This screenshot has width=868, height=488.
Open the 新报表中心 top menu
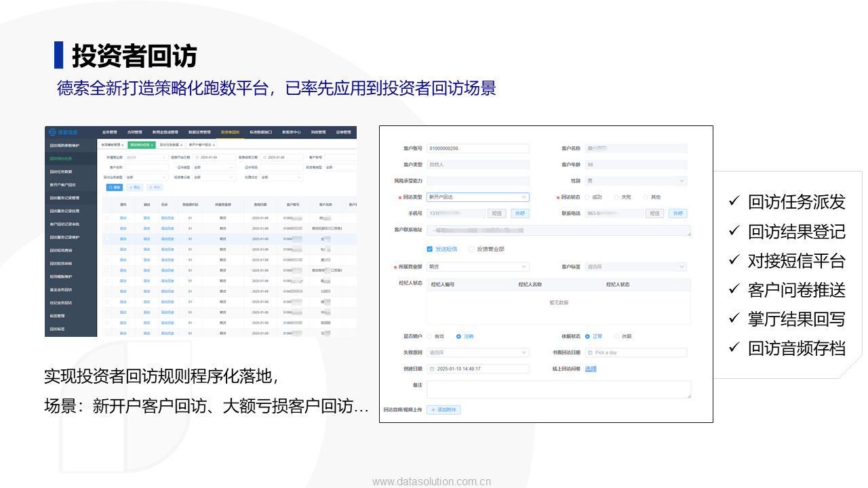click(x=292, y=132)
